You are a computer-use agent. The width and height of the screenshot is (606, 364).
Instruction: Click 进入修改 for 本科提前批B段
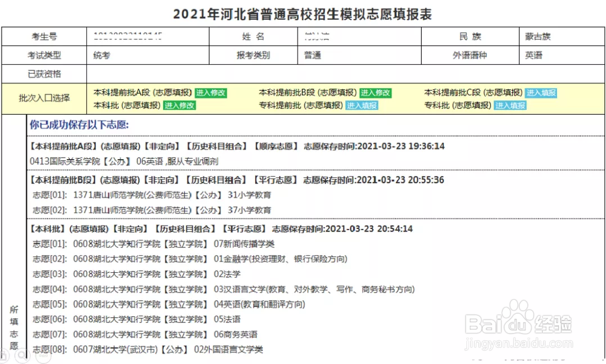376,93
